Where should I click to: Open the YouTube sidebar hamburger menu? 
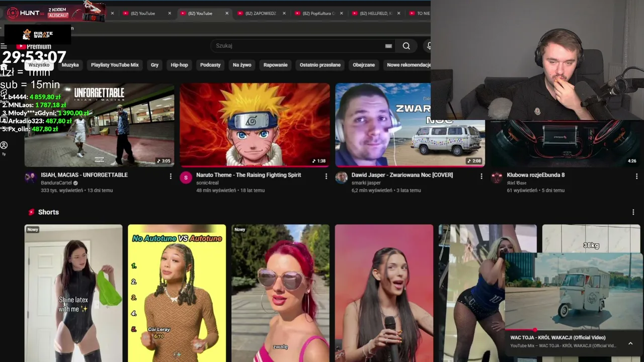(x=4, y=46)
